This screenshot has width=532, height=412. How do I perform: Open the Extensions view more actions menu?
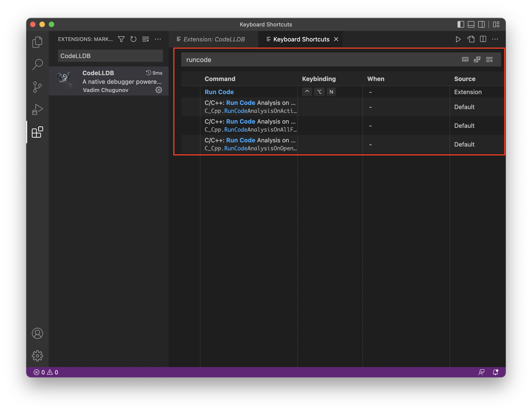[x=158, y=39]
